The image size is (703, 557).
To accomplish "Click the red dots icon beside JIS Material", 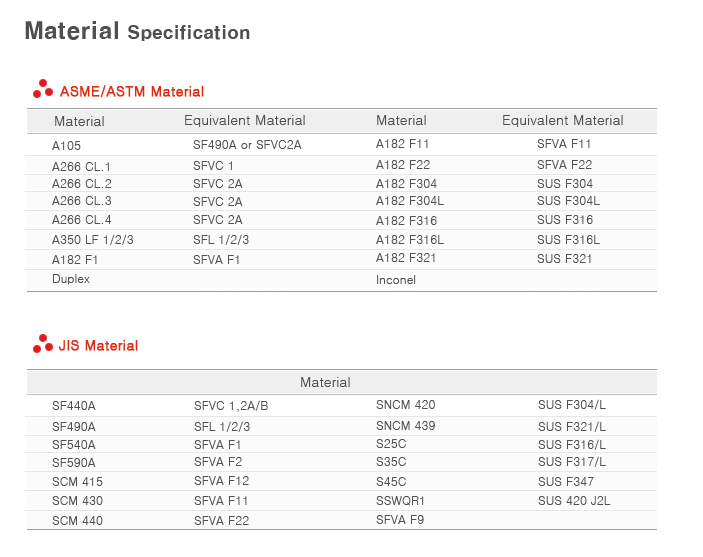I will pyautogui.click(x=42, y=344).
